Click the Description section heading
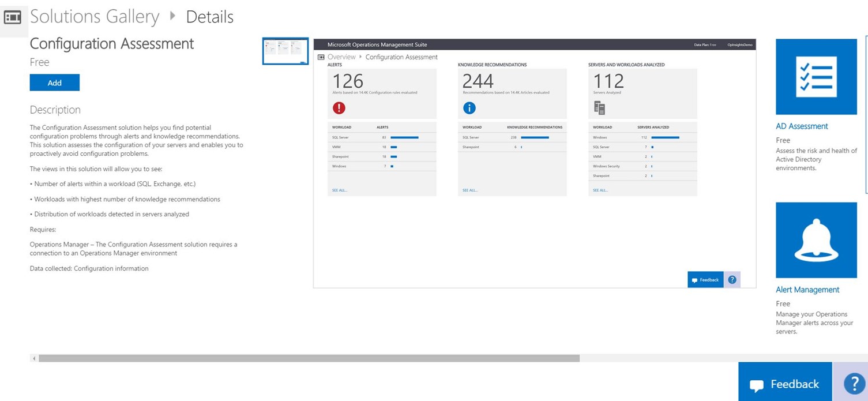This screenshot has width=868, height=401. pyautogui.click(x=55, y=110)
